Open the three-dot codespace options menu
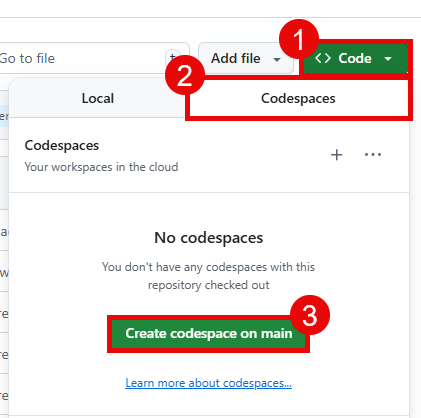 pos(373,155)
